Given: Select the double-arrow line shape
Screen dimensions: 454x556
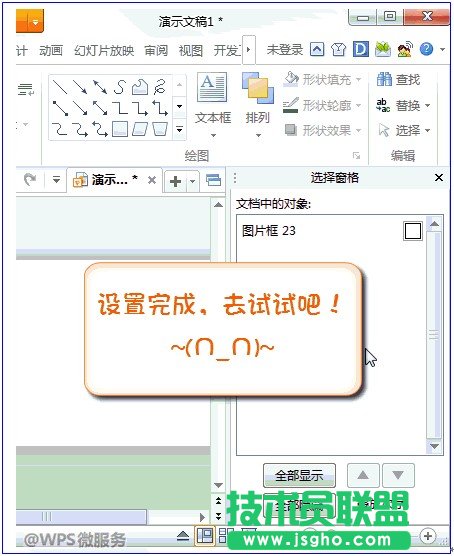Looking at the screenshot, I should click(x=100, y=87).
